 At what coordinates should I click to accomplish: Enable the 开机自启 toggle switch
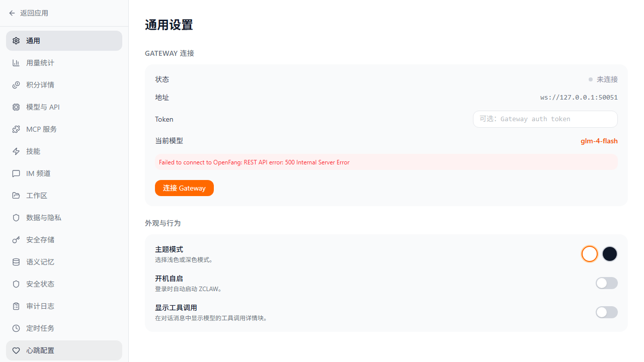[x=606, y=283]
